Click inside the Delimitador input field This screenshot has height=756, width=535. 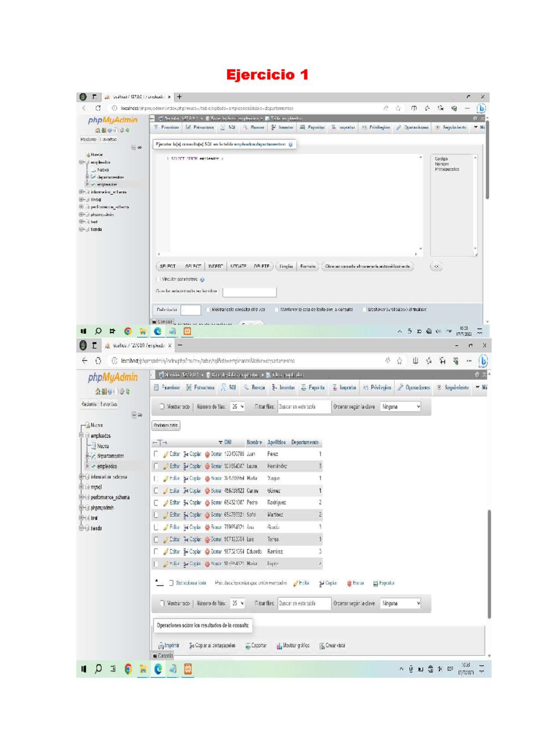pyautogui.click(x=191, y=310)
